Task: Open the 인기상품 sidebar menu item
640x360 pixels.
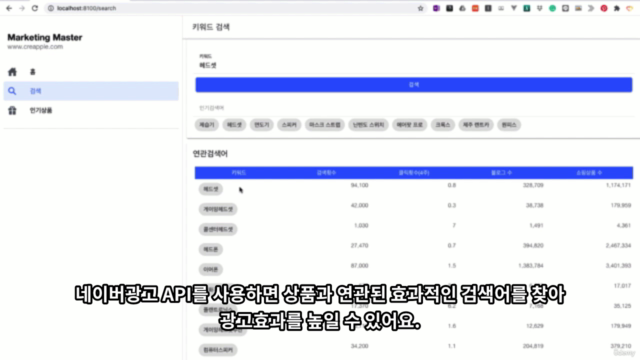Action: (91, 110)
